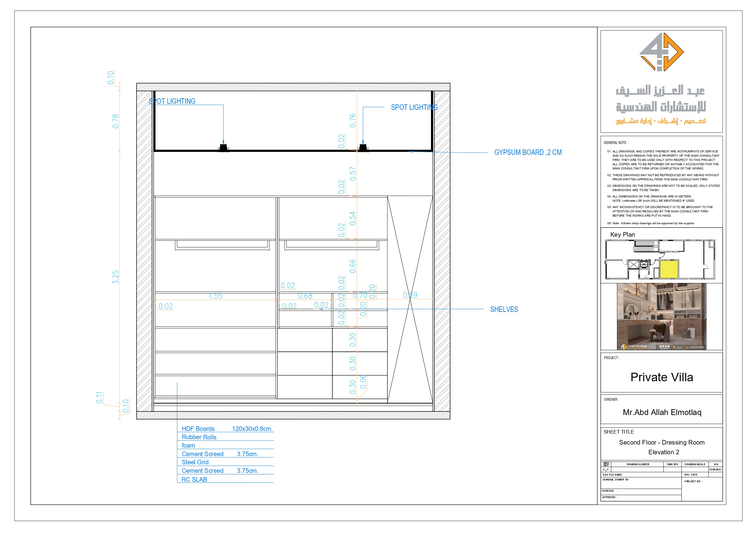756x534 pixels.
Task: Click the RC SLAB legend entry
Action: tap(194, 479)
